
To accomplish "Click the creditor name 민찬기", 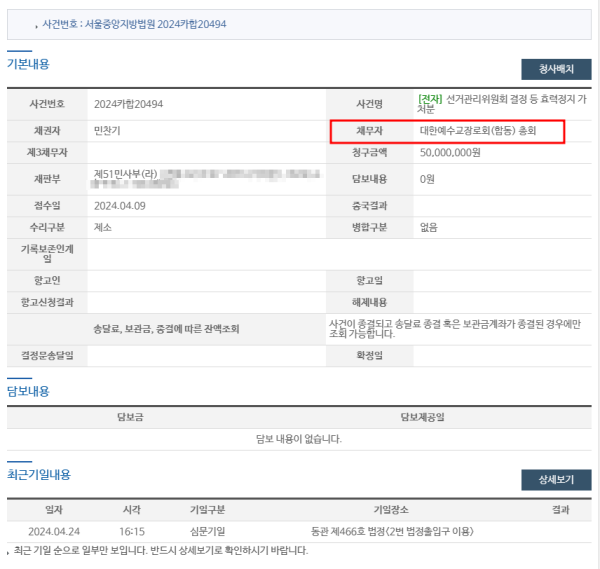I will [x=107, y=131].
